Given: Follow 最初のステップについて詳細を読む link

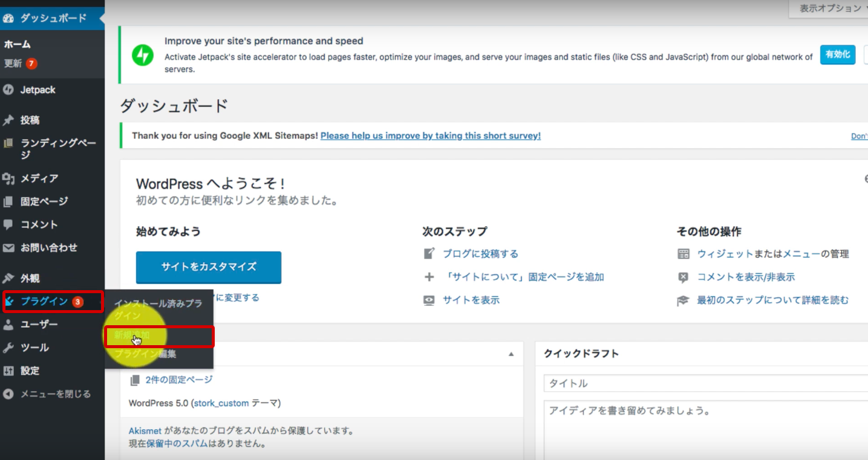Looking at the screenshot, I should 773,300.
